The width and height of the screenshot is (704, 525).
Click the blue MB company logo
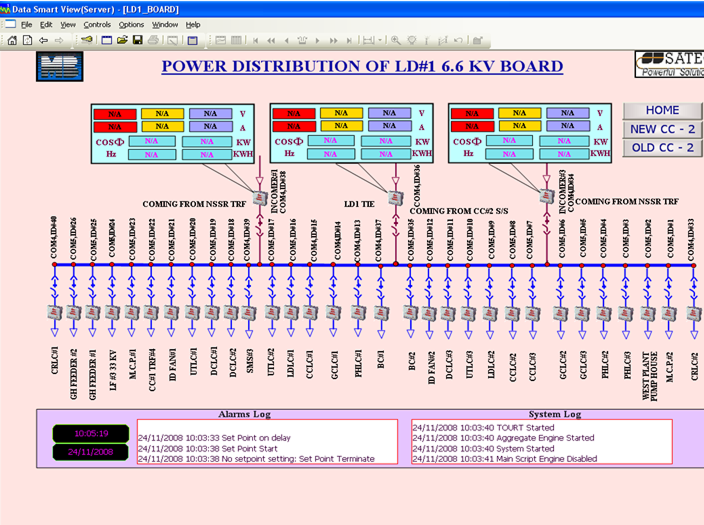pos(60,66)
